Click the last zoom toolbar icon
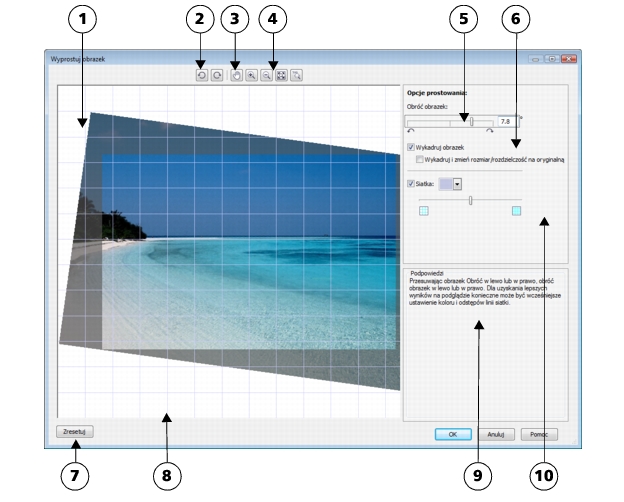The height and width of the screenshot is (502, 624). (297, 75)
